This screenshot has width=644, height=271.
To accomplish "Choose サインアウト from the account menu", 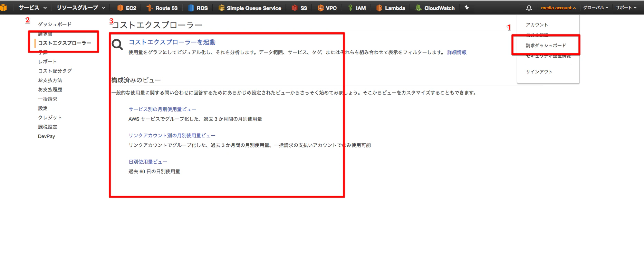I will tap(539, 72).
